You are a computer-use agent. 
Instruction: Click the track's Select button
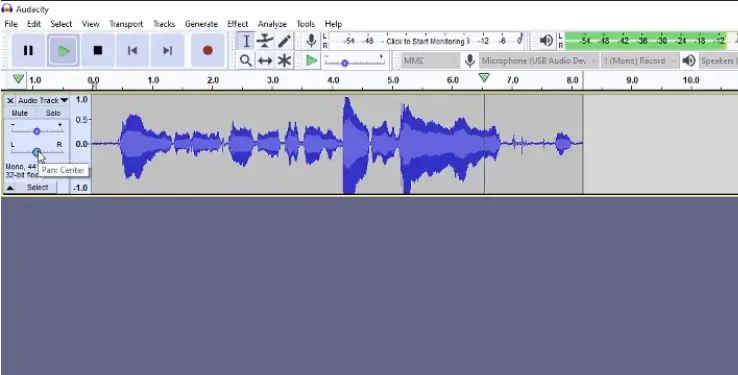coord(37,187)
